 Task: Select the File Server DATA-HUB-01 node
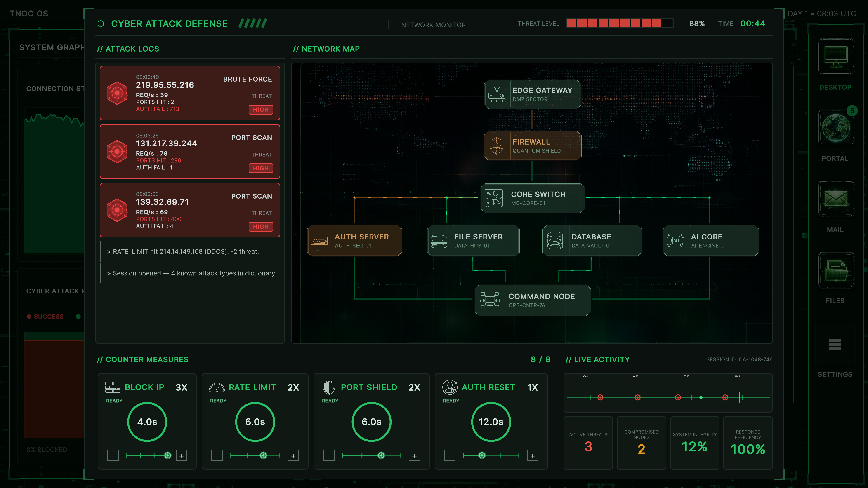(x=473, y=240)
